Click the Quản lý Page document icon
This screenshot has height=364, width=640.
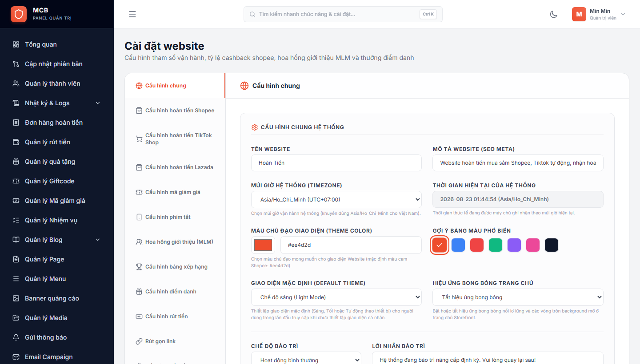click(x=16, y=259)
